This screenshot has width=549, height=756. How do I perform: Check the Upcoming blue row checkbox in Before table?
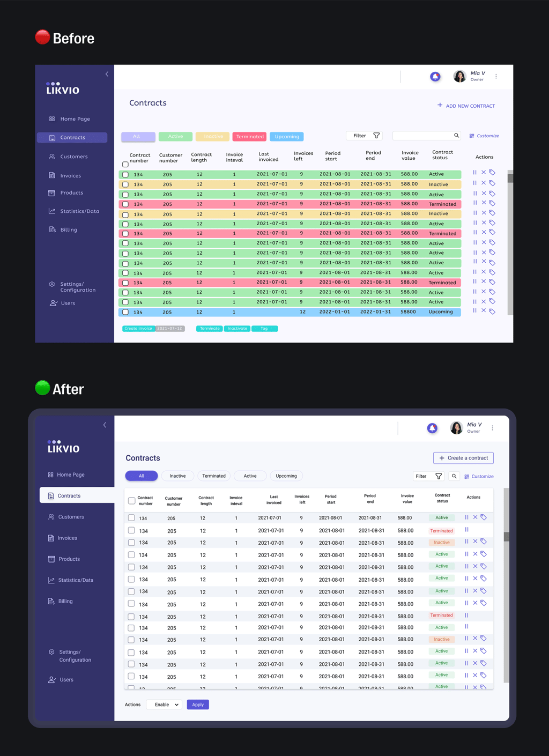click(x=125, y=312)
